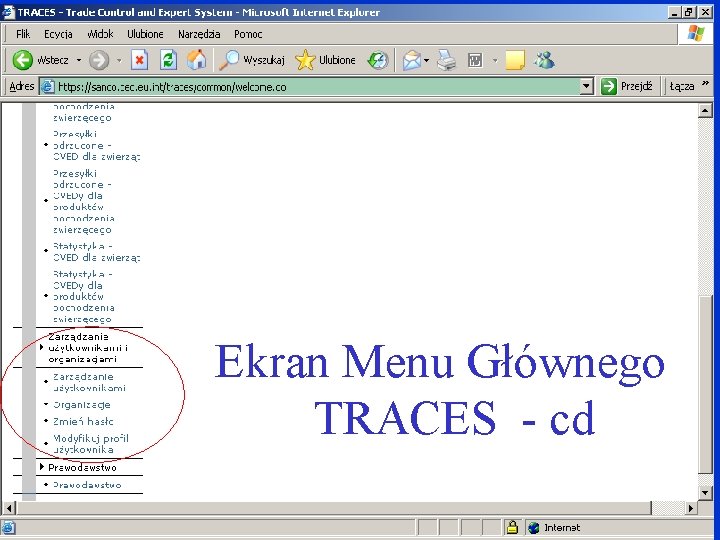Open the Messenger people icon

click(545, 60)
